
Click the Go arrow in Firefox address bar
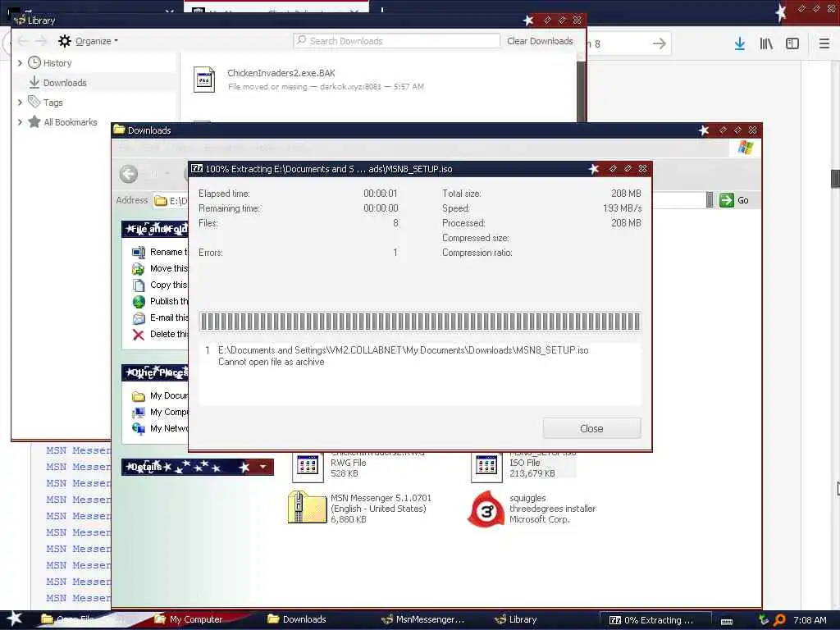[x=660, y=43]
